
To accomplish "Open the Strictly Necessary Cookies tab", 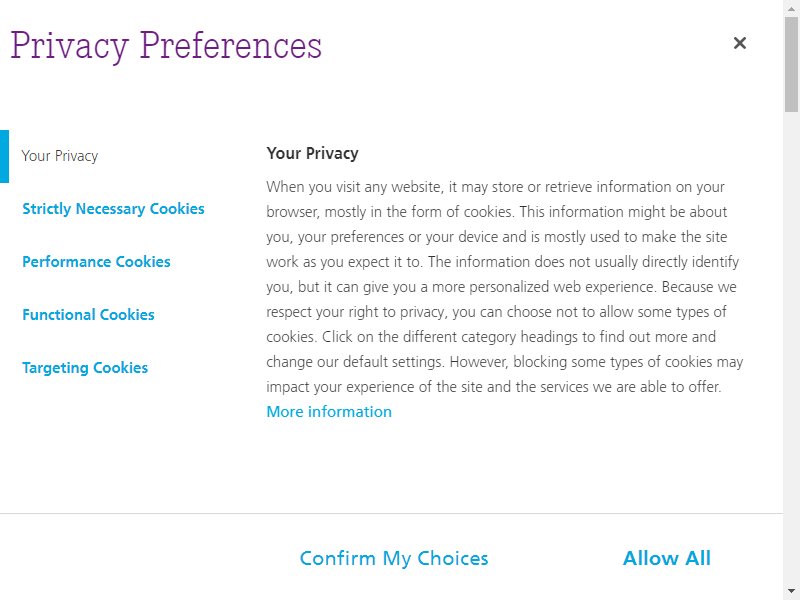I will tap(113, 209).
